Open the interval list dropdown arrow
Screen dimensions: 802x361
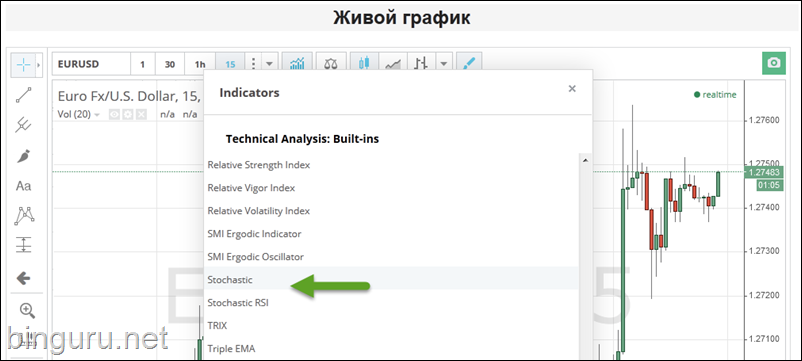[270, 64]
